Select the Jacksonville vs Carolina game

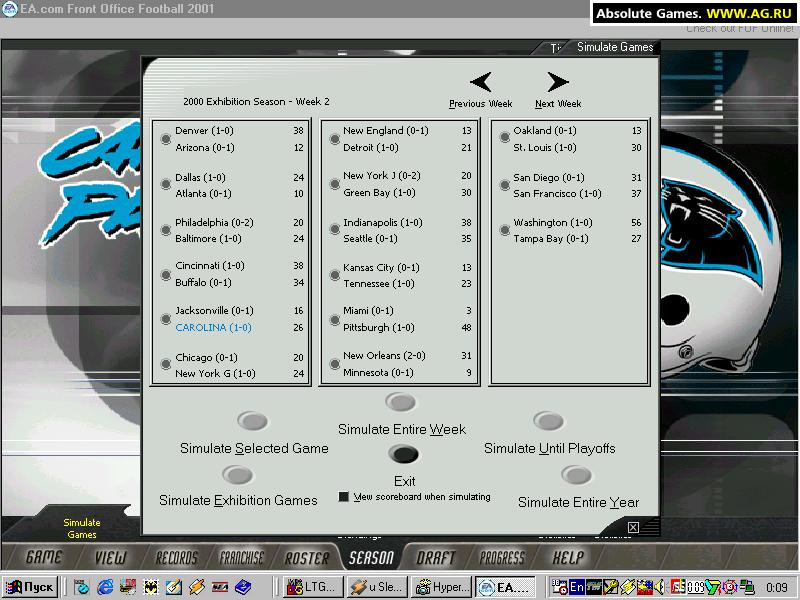166,319
